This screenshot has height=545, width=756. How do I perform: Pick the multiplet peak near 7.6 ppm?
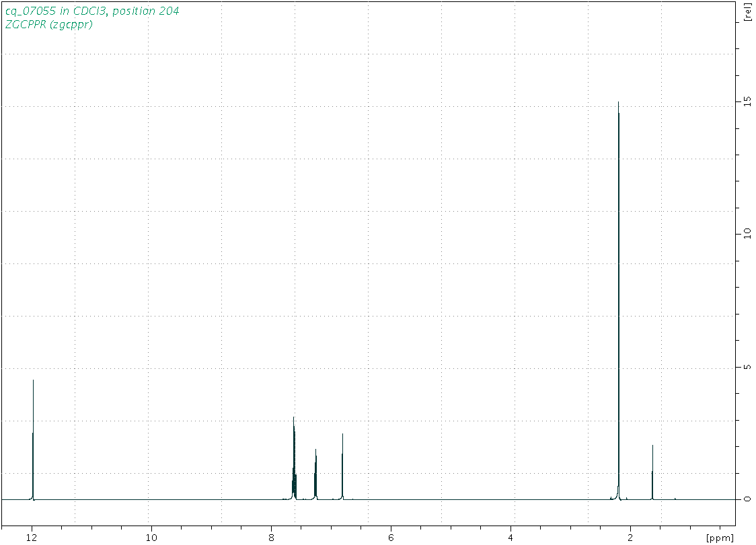294,458
